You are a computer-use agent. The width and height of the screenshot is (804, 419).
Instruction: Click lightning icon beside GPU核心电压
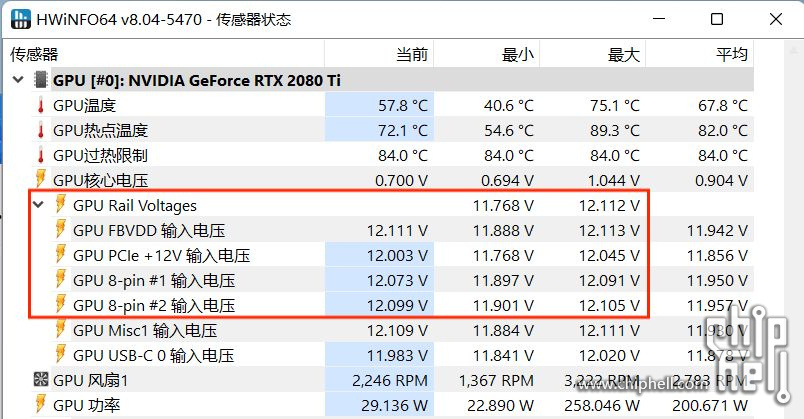[41, 178]
